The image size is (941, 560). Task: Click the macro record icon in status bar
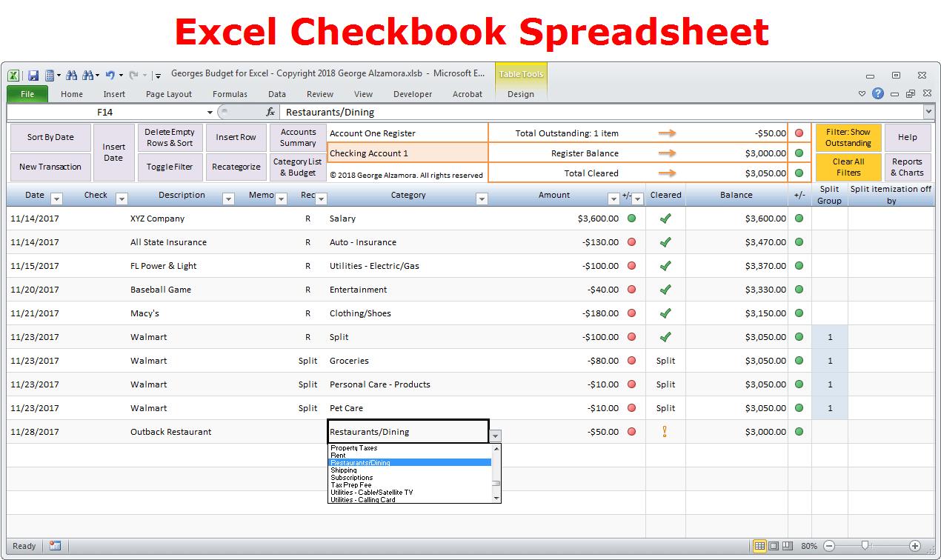click(x=55, y=546)
